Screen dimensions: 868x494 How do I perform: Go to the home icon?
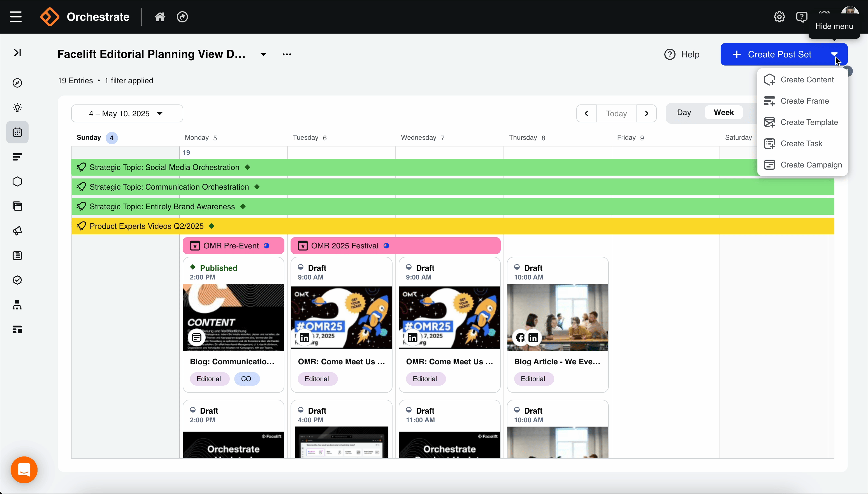[160, 17]
